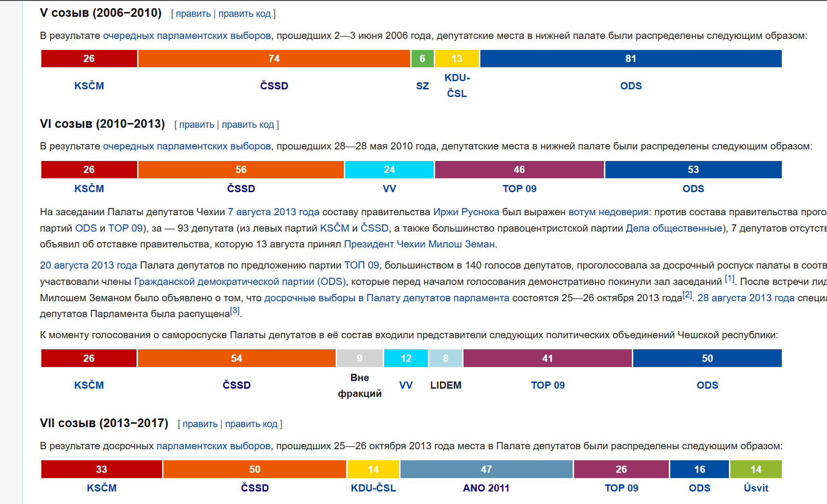Open inline ODS link in paragraph
The width and height of the screenshot is (827, 504).
click(x=86, y=228)
